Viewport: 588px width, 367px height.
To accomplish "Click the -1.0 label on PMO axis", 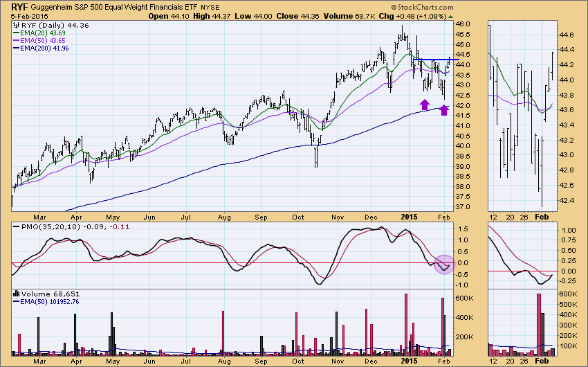I will tap(461, 285).
